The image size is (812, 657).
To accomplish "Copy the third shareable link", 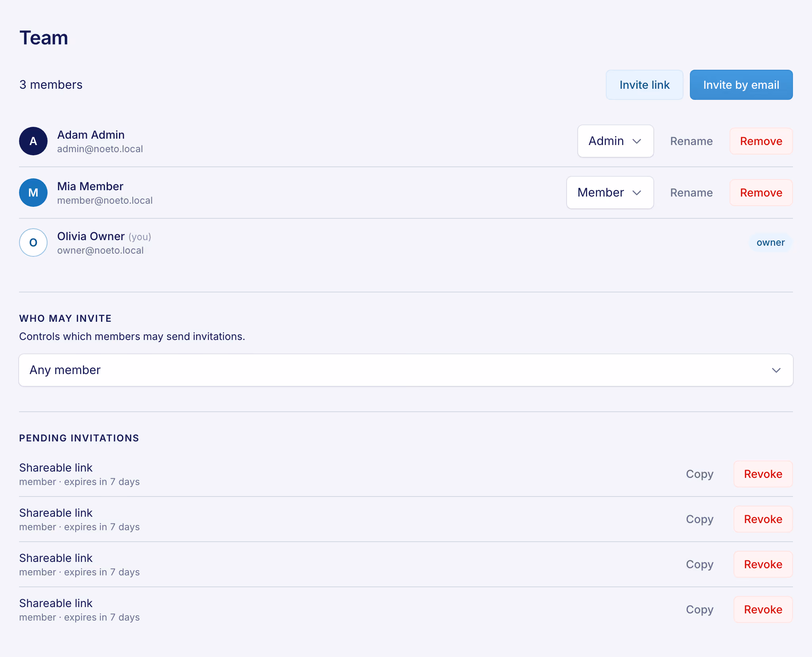I will [700, 564].
